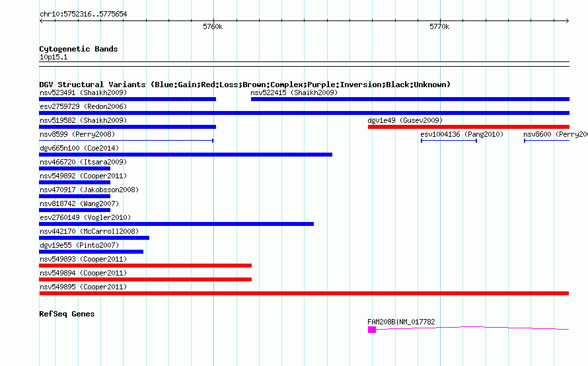The image size is (588, 366).
Task: Open nsv549895 (Cooper2011) label
Action: 83,287
